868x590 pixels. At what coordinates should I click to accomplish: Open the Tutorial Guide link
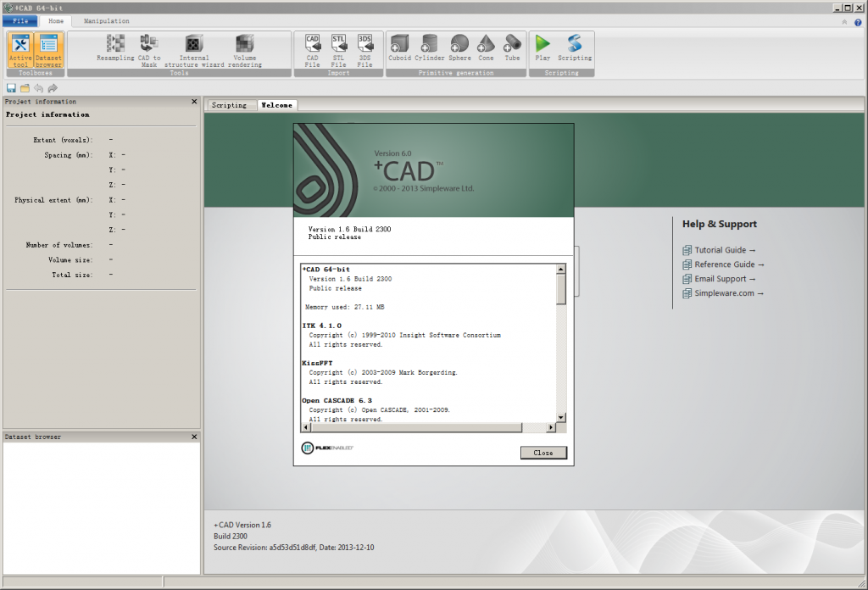coord(720,250)
